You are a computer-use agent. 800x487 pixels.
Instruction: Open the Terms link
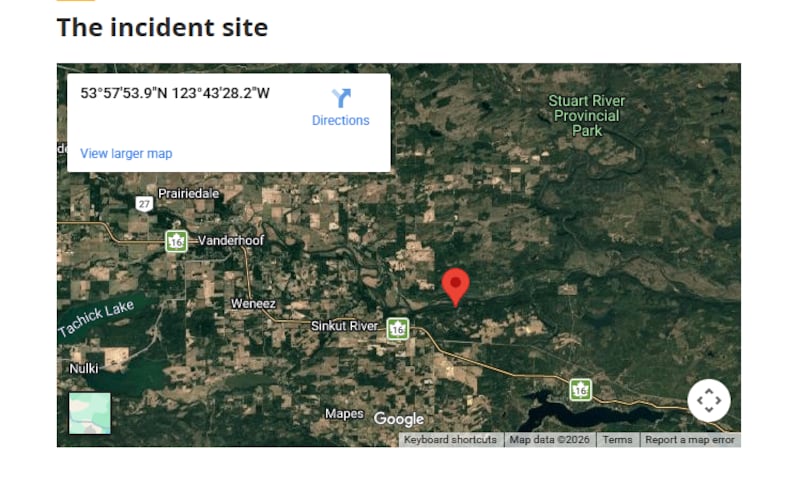click(617, 440)
